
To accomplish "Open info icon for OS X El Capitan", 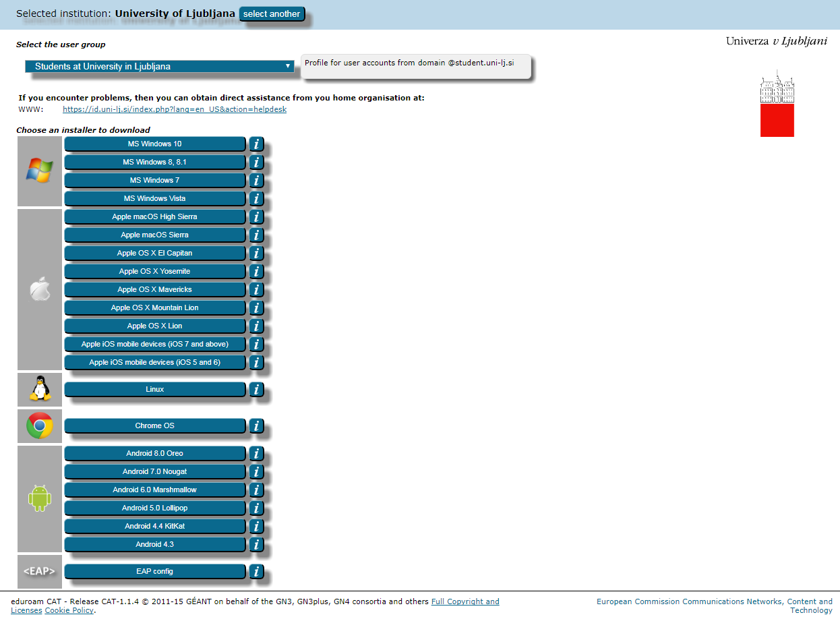I will [x=256, y=254].
